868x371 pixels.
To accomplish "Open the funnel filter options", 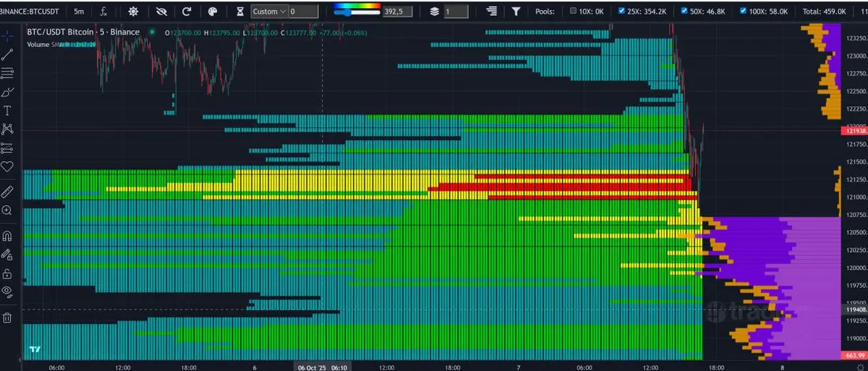I will [516, 12].
